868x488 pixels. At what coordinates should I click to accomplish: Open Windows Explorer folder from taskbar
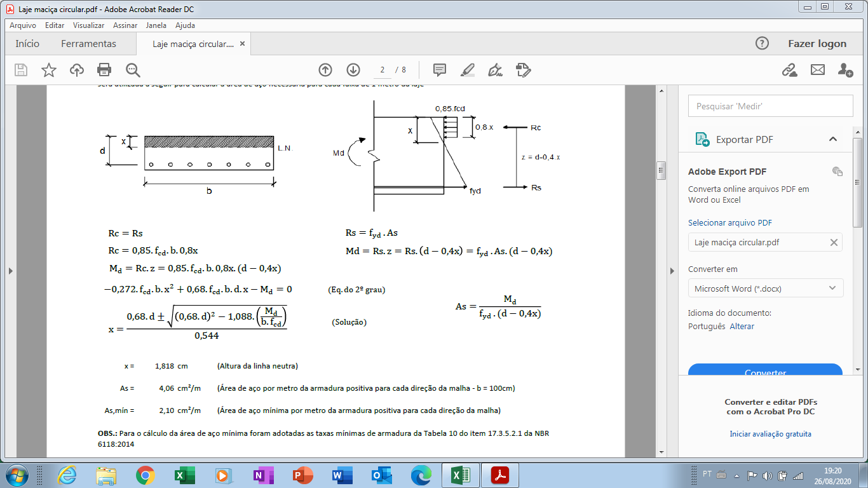click(106, 475)
